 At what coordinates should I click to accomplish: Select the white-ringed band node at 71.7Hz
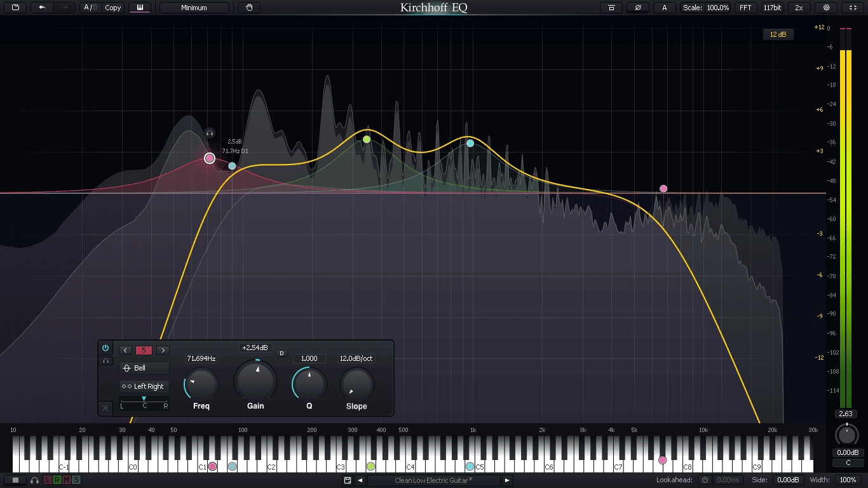point(210,158)
